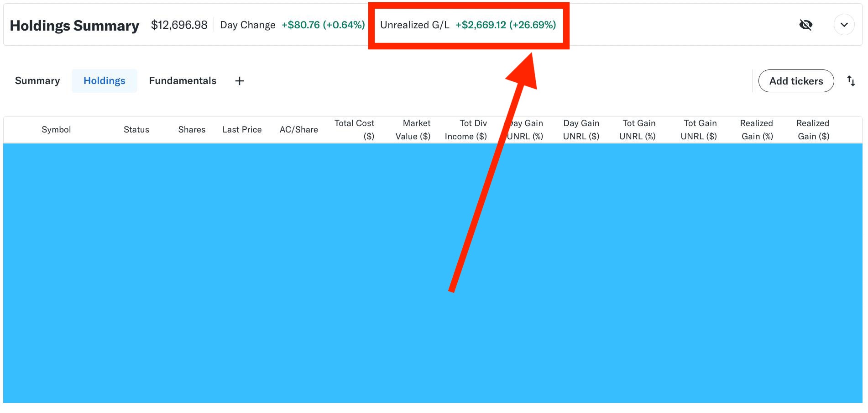The width and height of the screenshot is (868, 413).
Task: Click the plus icon to add view
Action: [239, 81]
